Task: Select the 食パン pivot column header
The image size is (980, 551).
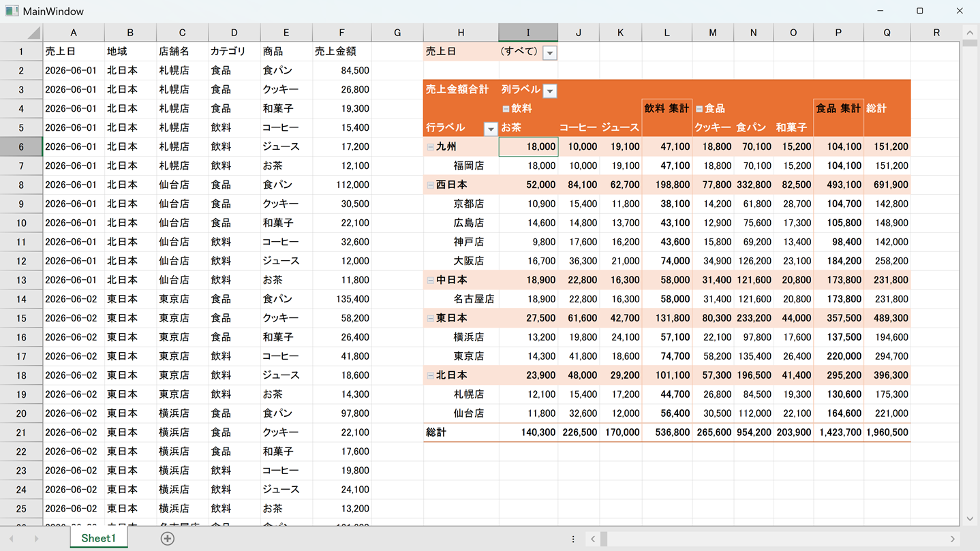Action: click(753, 127)
